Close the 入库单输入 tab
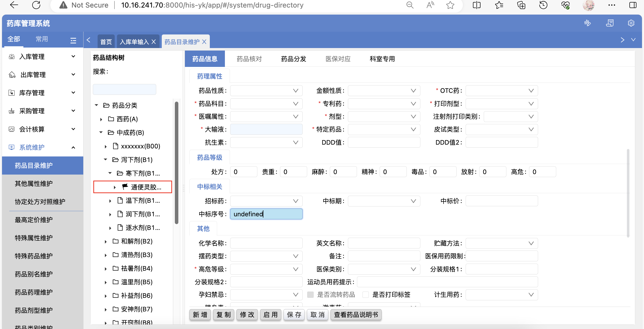Viewport: 644px width, 329px height. (154, 42)
